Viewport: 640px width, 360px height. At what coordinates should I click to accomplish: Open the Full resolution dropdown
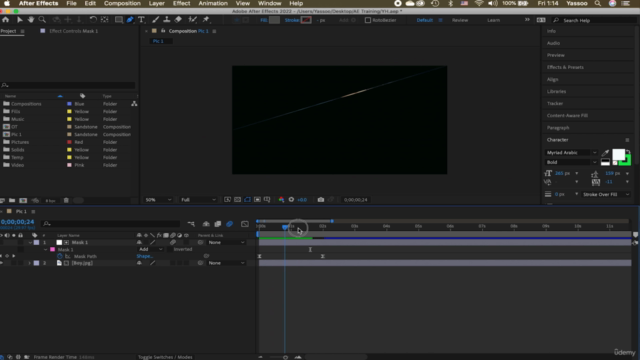198,200
